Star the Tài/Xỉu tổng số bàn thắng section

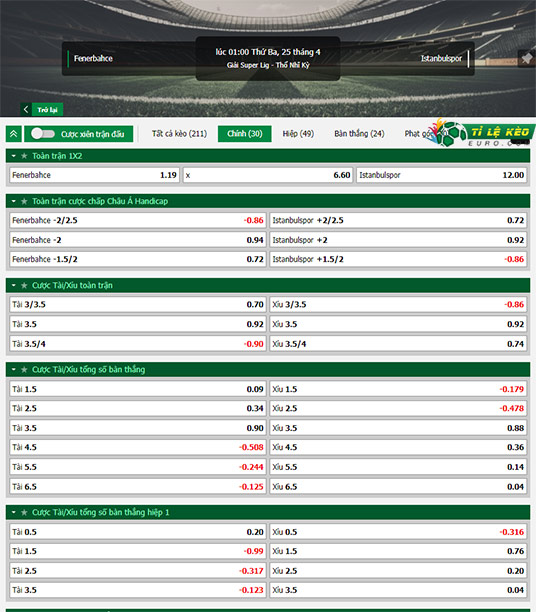24,370
